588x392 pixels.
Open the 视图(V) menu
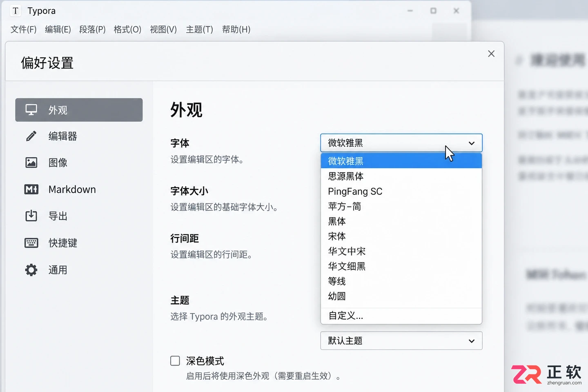click(x=163, y=29)
